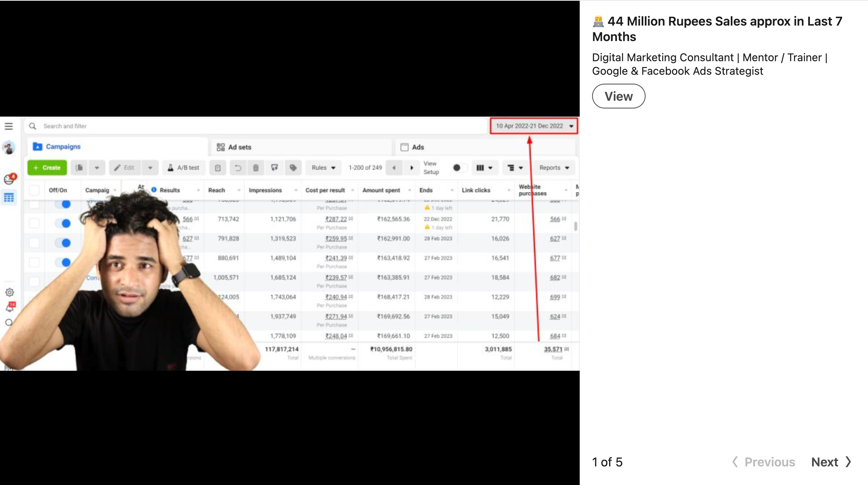Switch to the Ads tab
Viewport: 868px width, 485px height.
(x=412, y=147)
